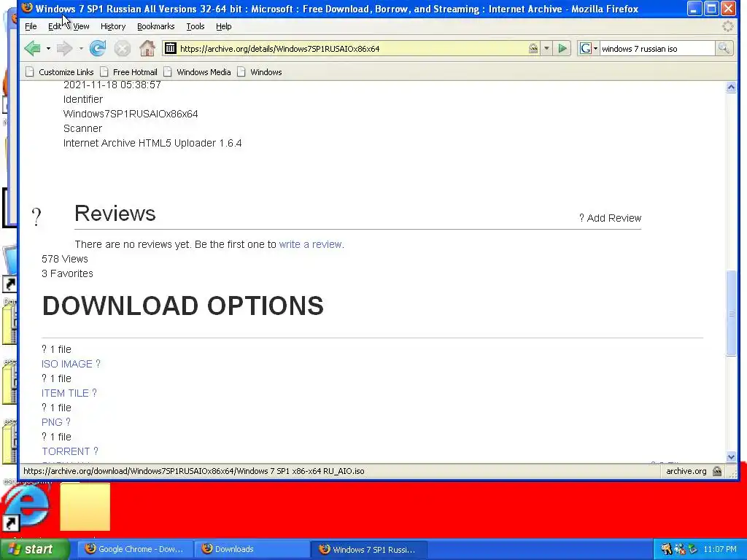Screen dimensions: 747x560
Task: Click the padlock icon in the address bar
Action: (533, 48)
